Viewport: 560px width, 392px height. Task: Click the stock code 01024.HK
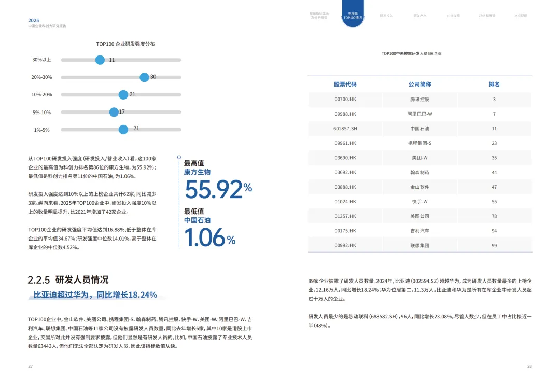click(x=345, y=202)
